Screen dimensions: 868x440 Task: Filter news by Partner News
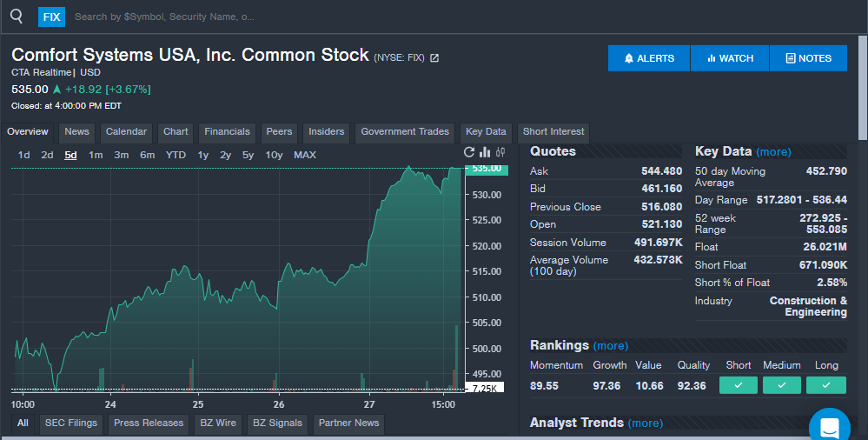tap(348, 423)
